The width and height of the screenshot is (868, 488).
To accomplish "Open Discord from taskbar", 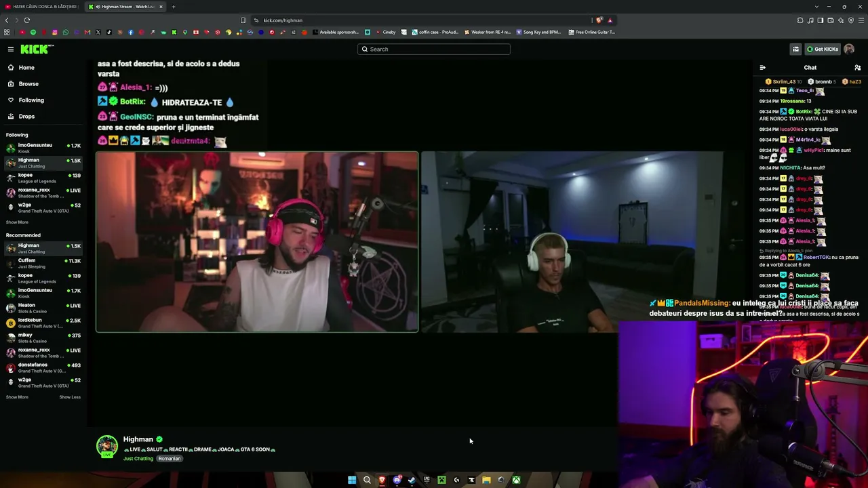I will click(397, 480).
